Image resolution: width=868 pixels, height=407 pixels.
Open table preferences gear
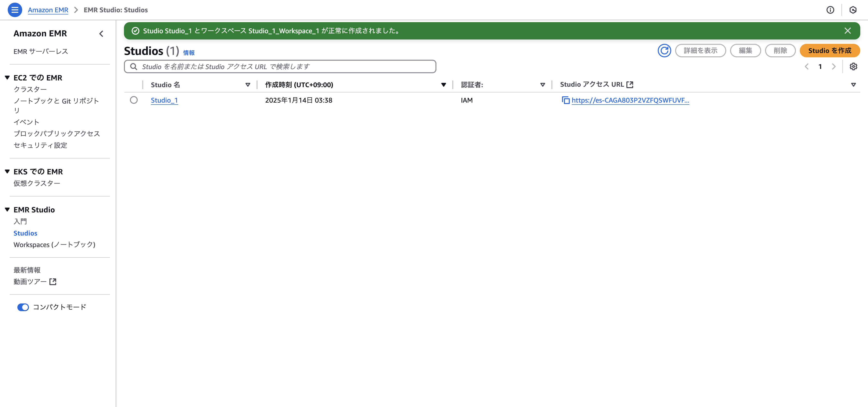[853, 66]
